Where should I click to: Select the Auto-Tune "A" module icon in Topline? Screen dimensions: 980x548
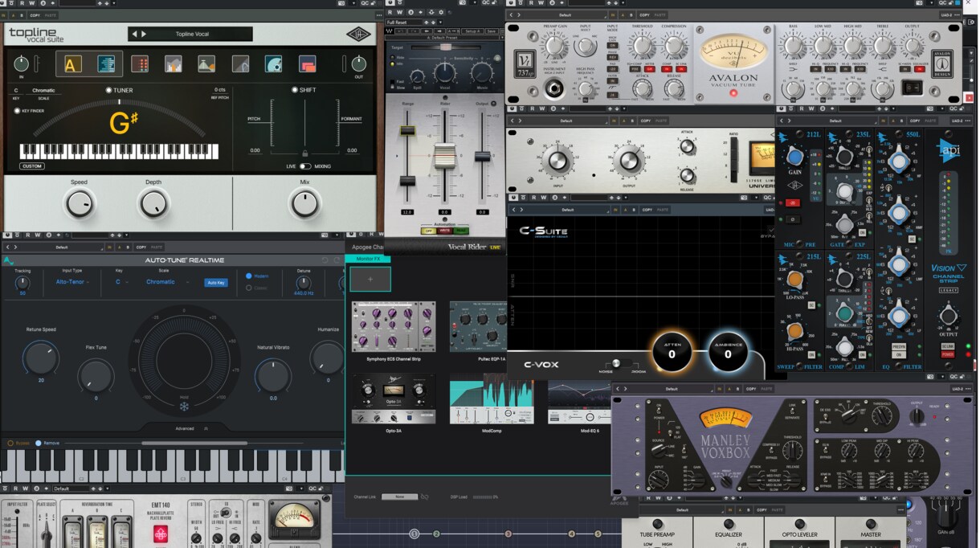[73, 64]
